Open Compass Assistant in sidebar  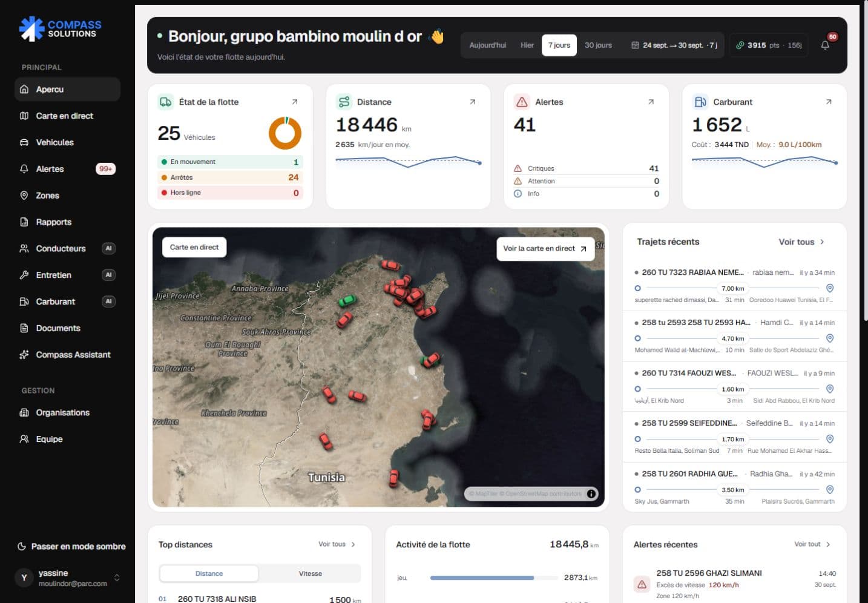(x=67, y=355)
